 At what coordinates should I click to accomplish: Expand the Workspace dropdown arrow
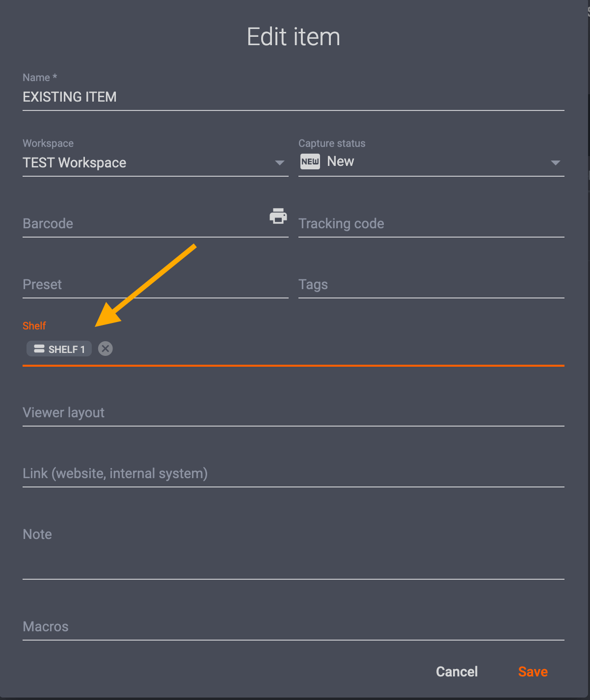pos(280,163)
